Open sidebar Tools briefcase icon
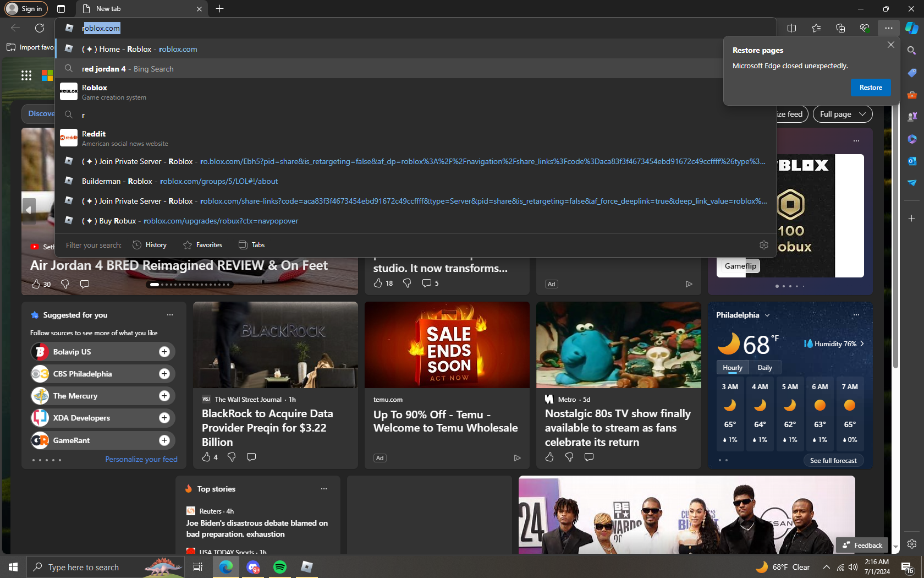 pos(911,95)
